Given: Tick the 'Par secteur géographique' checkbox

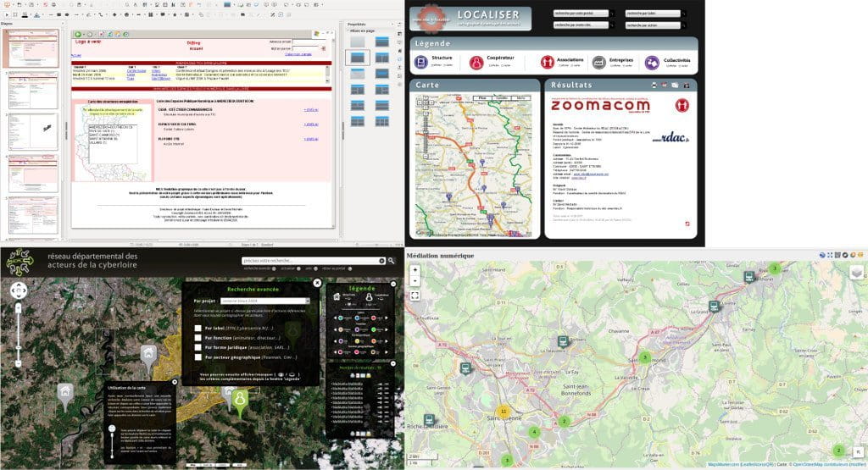Looking at the screenshot, I should pos(198,357).
